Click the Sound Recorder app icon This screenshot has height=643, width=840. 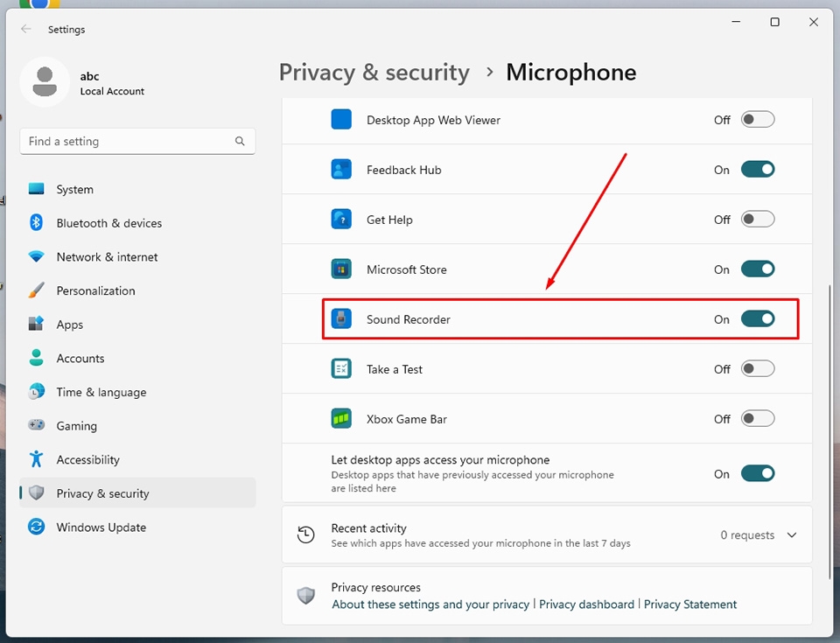coord(341,318)
